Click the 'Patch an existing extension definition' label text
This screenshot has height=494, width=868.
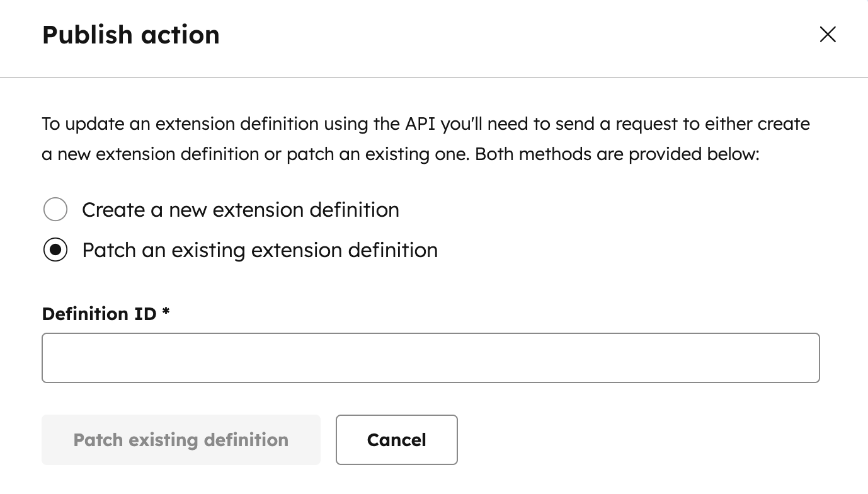[260, 250]
